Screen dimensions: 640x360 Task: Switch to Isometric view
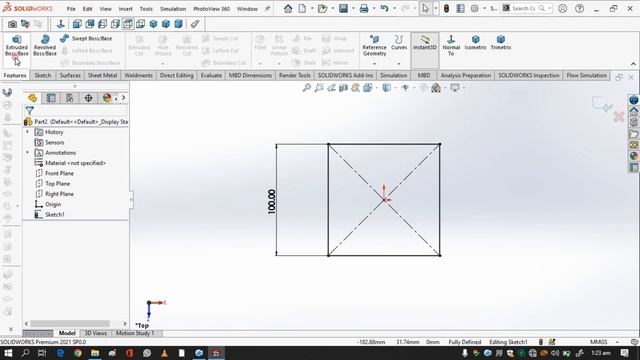click(476, 42)
